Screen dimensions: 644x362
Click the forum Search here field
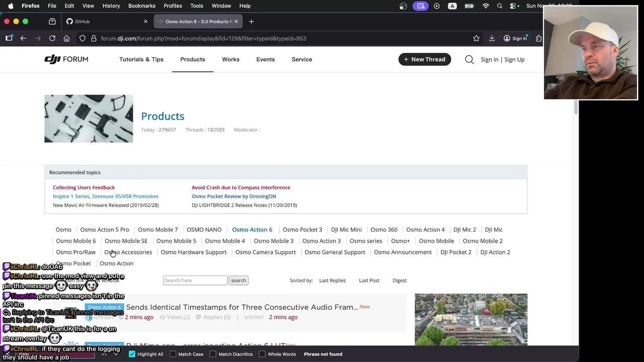pyautogui.click(x=195, y=281)
